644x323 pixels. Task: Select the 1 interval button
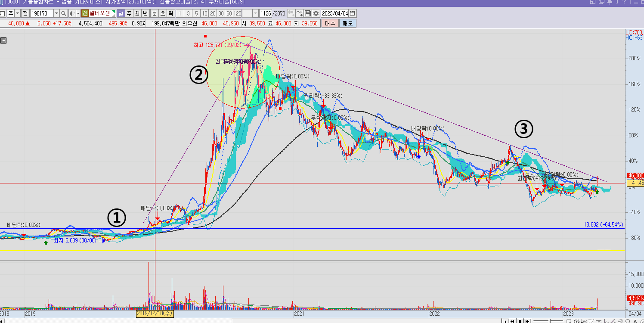pyautogui.click(x=180, y=13)
